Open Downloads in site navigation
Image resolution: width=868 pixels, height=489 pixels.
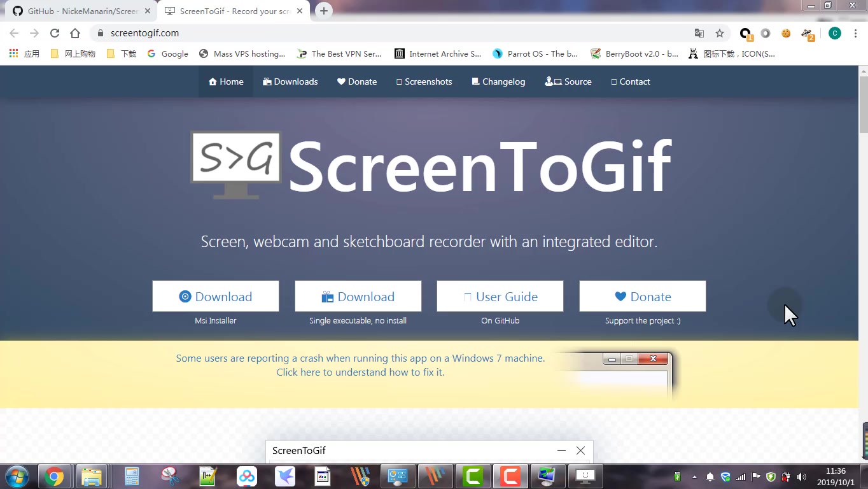click(290, 81)
